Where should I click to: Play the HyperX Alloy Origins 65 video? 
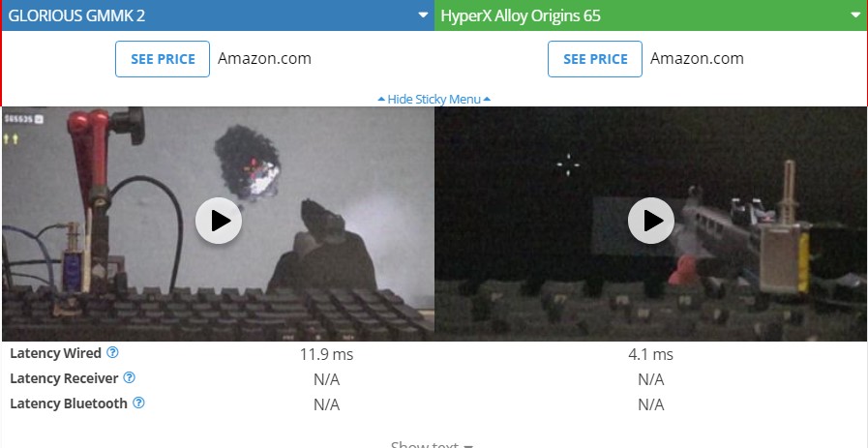point(651,221)
